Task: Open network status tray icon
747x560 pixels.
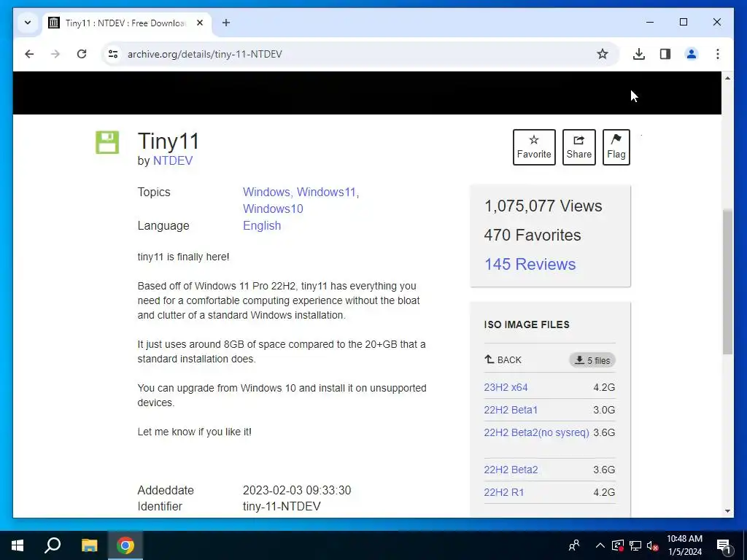Action: 635,545
